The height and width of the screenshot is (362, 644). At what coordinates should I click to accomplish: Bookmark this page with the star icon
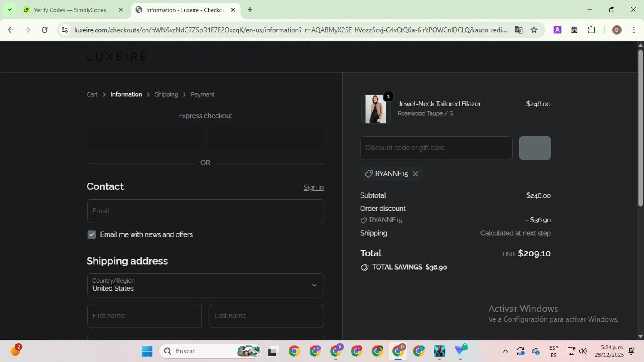click(x=534, y=30)
